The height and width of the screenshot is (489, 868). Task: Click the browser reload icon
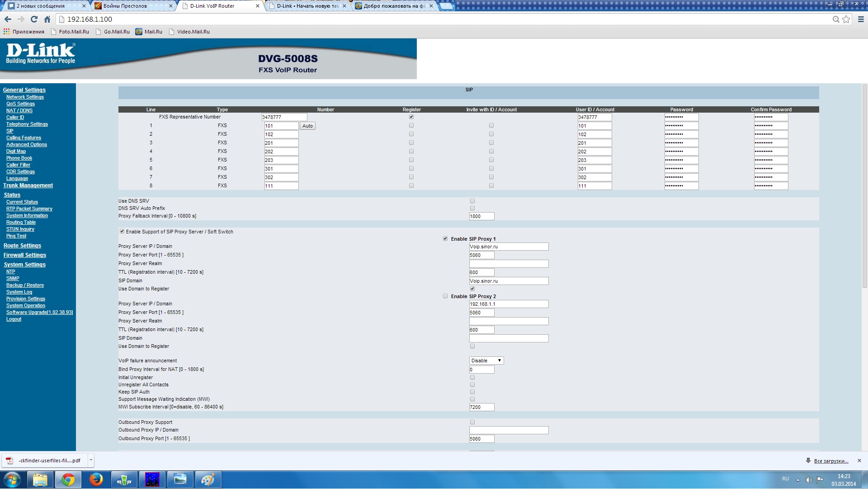(34, 19)
